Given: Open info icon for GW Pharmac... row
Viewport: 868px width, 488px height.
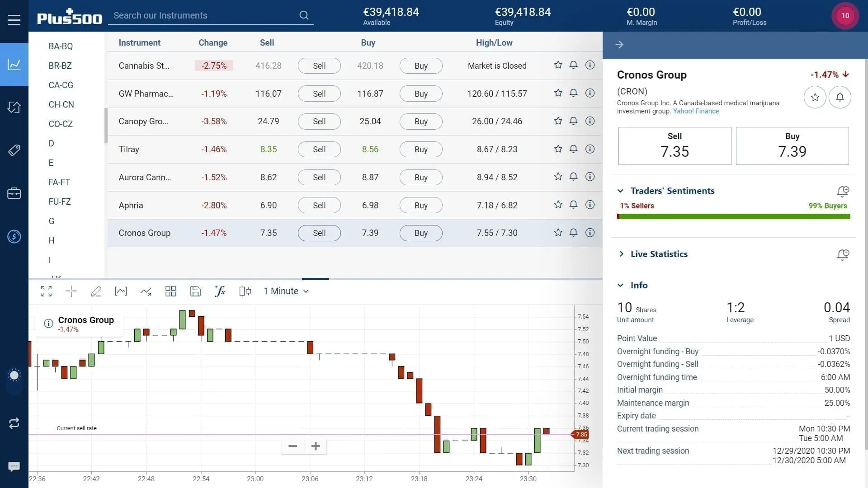Looking at the screenshot, I should pos(590,93).
